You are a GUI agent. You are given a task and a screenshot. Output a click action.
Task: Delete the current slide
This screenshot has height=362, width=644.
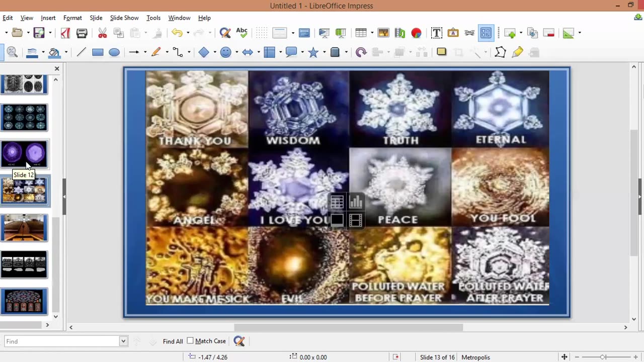[549, 33]
